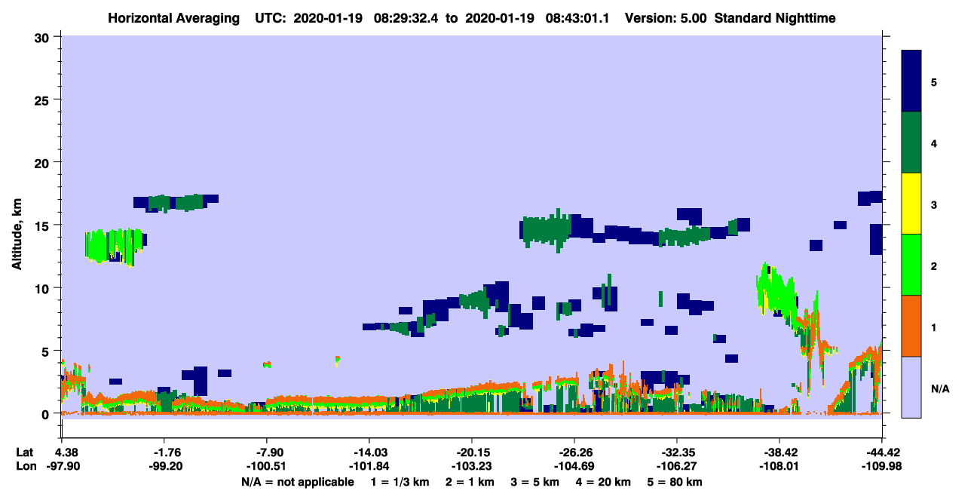This screenshot has height=503, width=980.
Task: Click the yellow colorbar segment labeled 3
Action: 912,204
